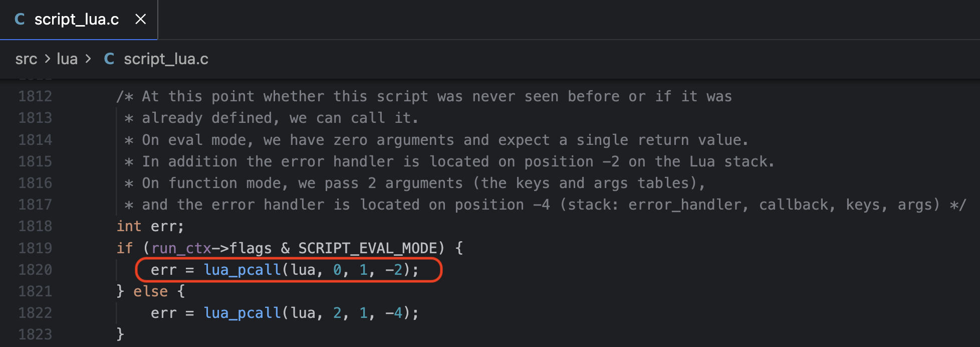This screenshot has width=980, height=347.
Task: Click the C language icon on the tab
Action: 19,20
